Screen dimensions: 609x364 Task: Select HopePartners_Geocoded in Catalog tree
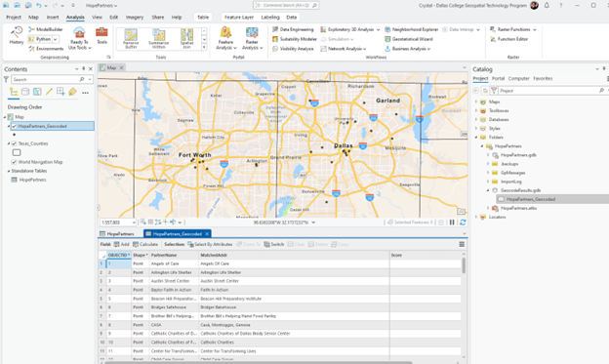(531, 199)
